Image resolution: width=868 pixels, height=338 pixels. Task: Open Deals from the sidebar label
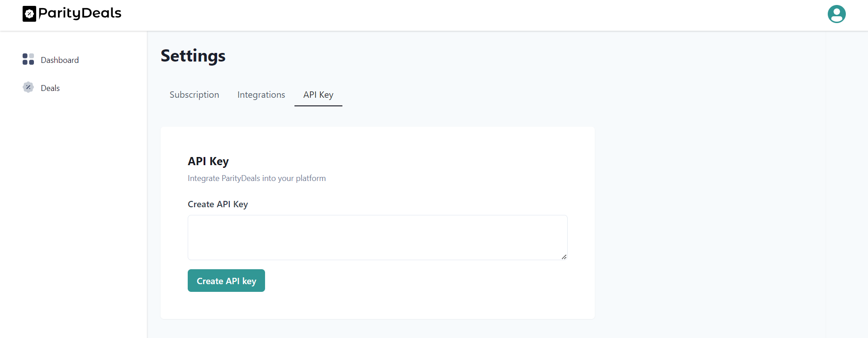coord(50,88)
